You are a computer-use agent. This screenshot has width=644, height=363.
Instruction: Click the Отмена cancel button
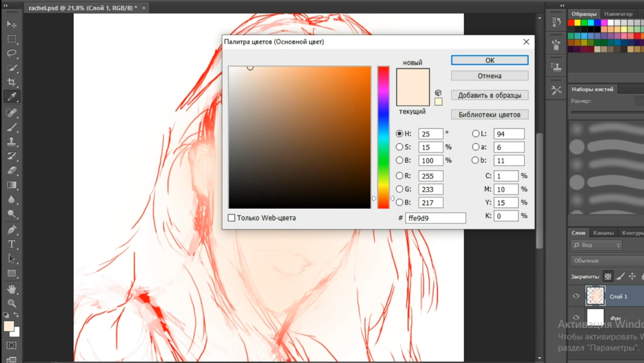point(489,76)
